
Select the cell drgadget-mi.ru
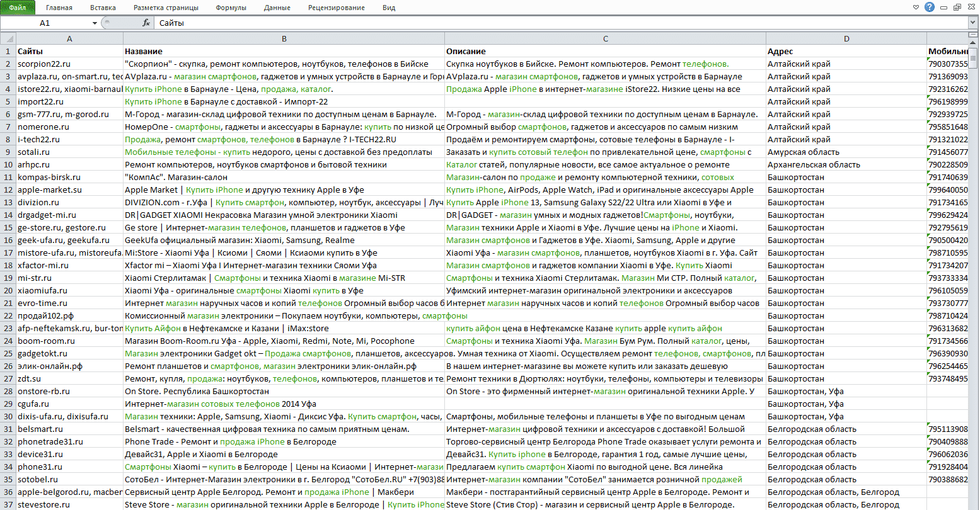point(69,215)
